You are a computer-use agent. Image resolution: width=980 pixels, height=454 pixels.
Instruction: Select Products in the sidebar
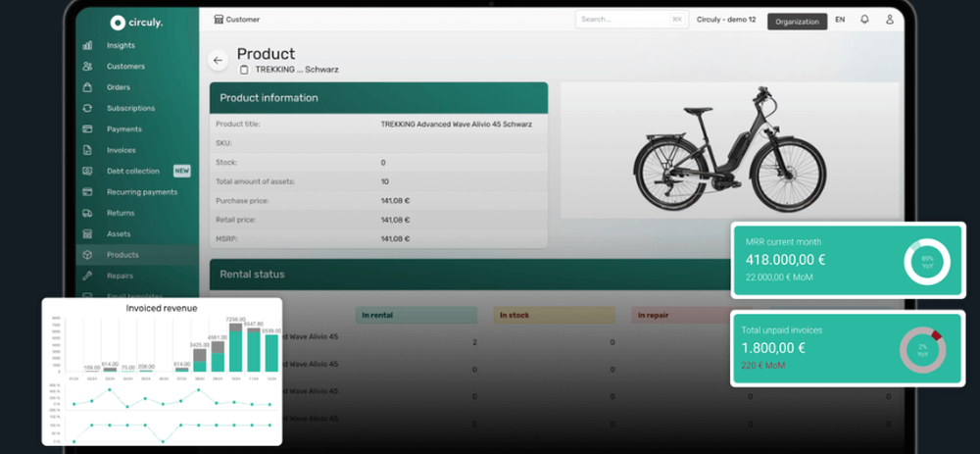(122, 255)
